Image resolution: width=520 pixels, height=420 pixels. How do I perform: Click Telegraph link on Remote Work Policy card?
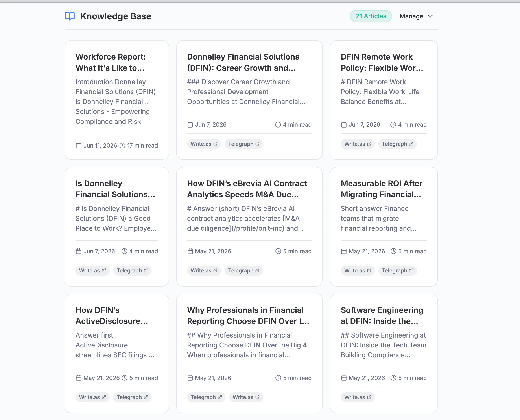pos(397,144)
